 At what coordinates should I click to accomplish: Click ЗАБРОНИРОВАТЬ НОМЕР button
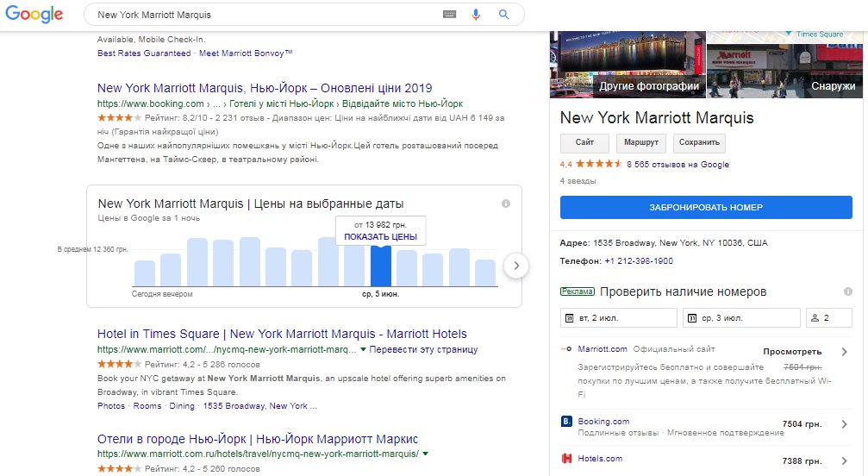[x=706, y=207]
